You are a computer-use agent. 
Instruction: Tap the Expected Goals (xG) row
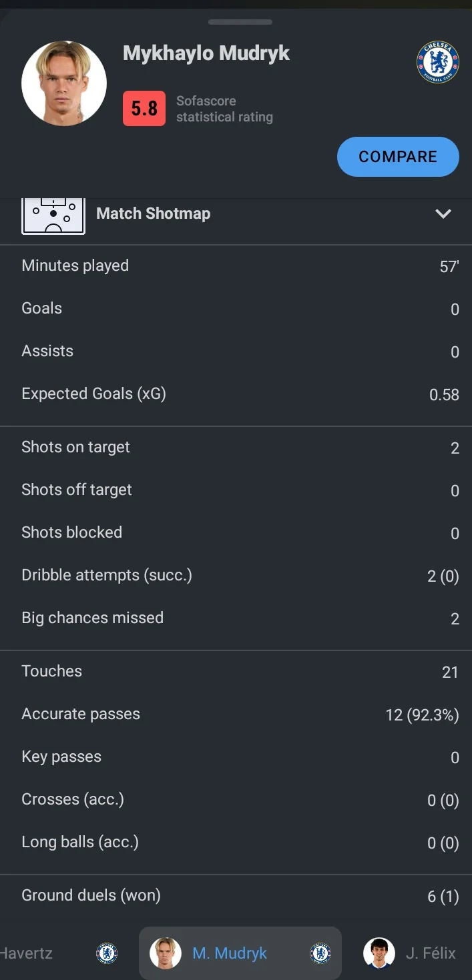coord(236,394)
